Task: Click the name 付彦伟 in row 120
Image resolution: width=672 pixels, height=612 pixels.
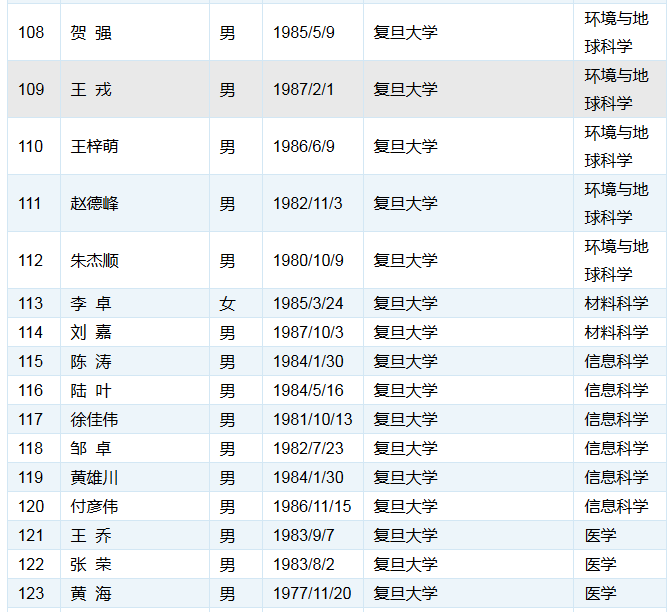Action: [x=94, y=507]
